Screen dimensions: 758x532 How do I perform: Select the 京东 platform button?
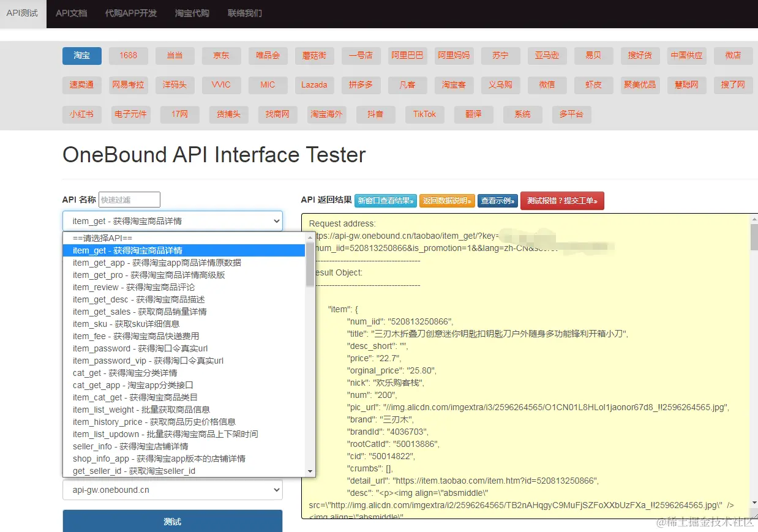[222, 55]
